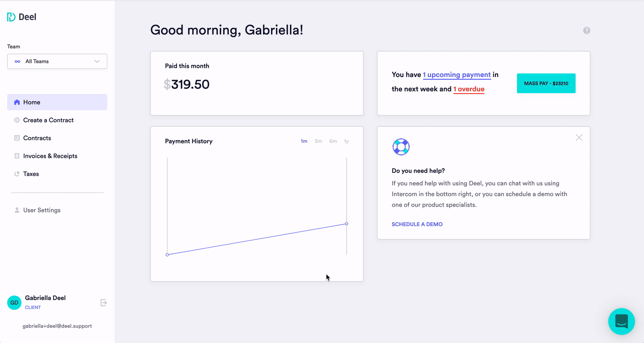
Task: Switch payment history to 3m
Action: coord(318,141)
